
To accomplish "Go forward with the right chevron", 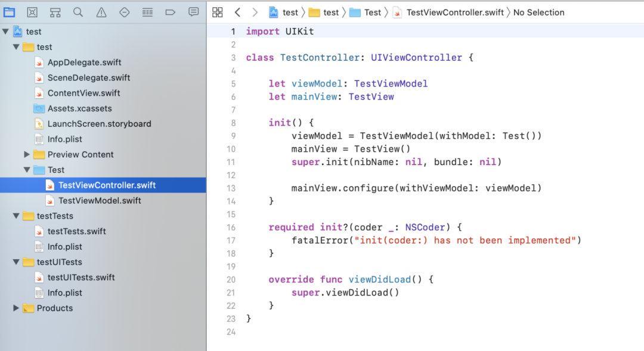I will coord(255,13).
